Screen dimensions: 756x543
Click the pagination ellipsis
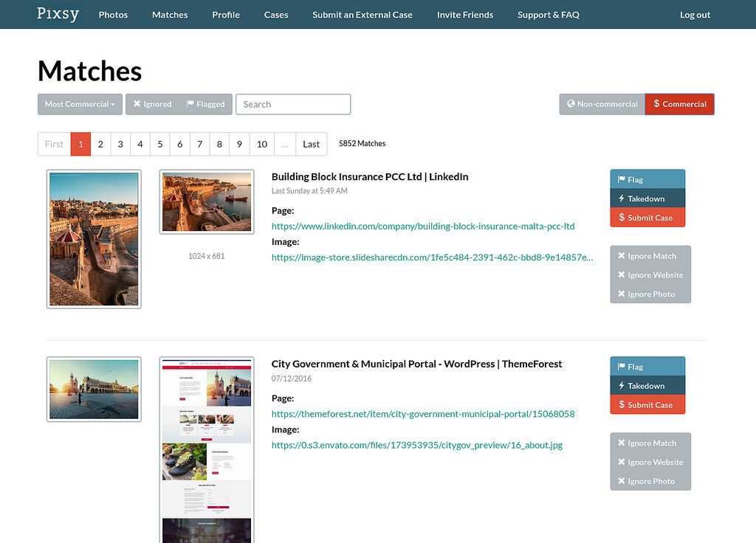(285, 144)
